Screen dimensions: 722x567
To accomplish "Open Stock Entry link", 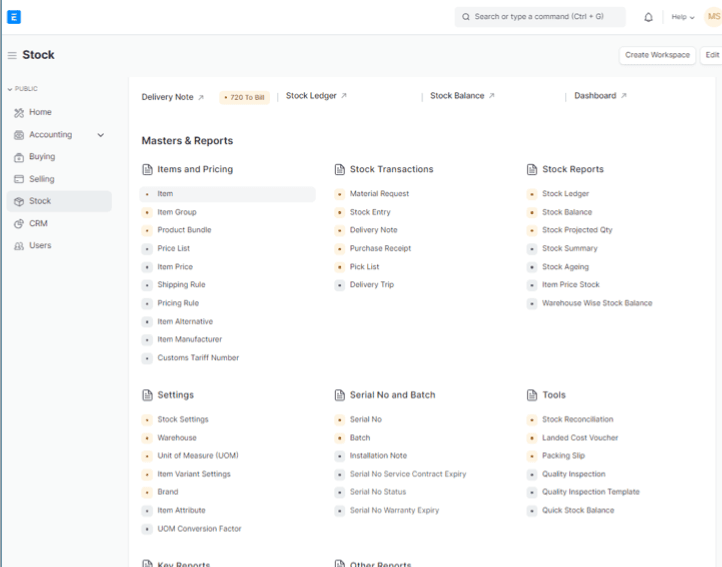I will click(370, 212).
